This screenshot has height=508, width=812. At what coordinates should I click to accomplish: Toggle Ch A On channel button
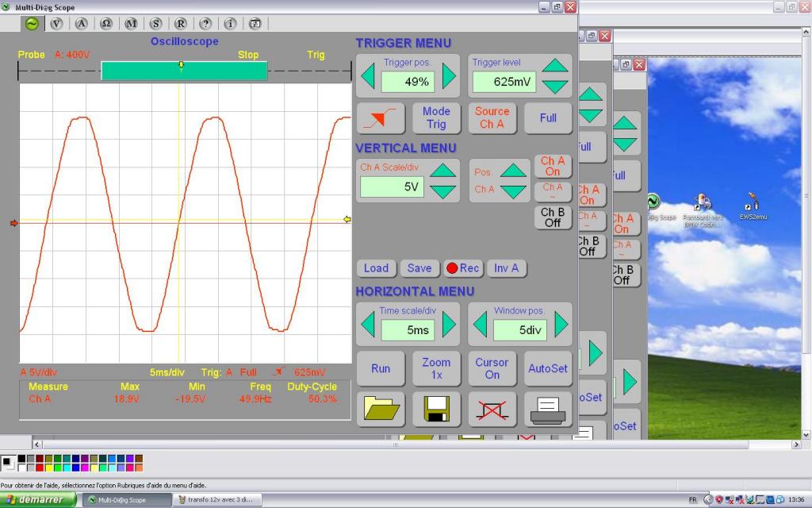coord(553,167)
